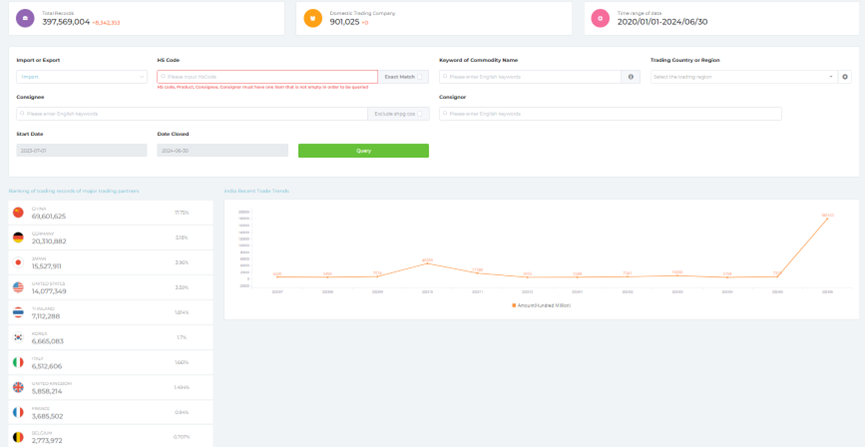Click the info icon beside Commodity Name field
The width and height of the screenshot is (865, 447).
[630, 76]
